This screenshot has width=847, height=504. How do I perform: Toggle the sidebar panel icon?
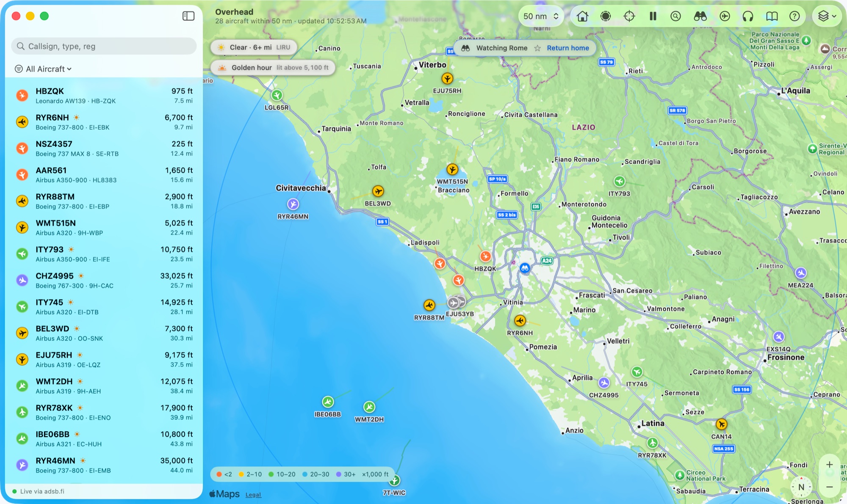click(x=188, y=16)
